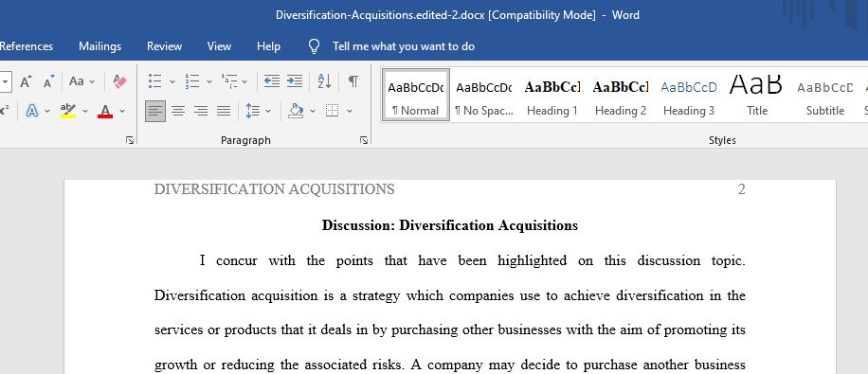
Task: Click the Sort A-Z icon
Action: pos(324,81)
